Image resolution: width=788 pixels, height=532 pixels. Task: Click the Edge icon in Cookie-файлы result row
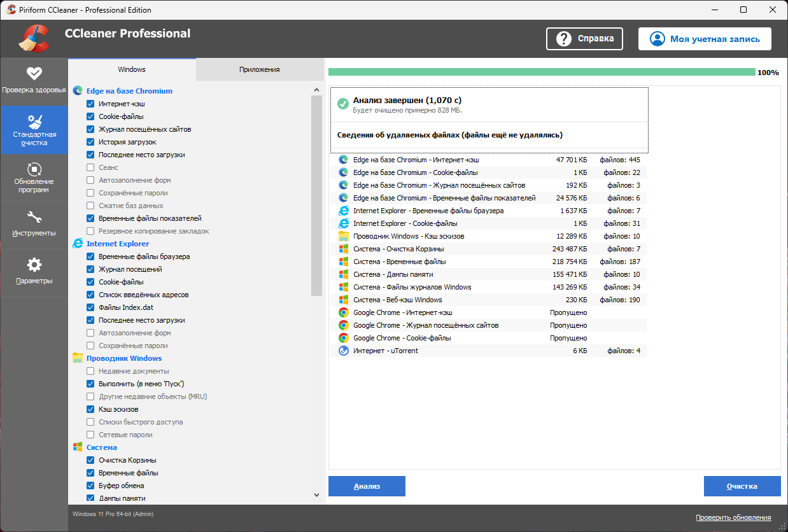pos(344,172)
